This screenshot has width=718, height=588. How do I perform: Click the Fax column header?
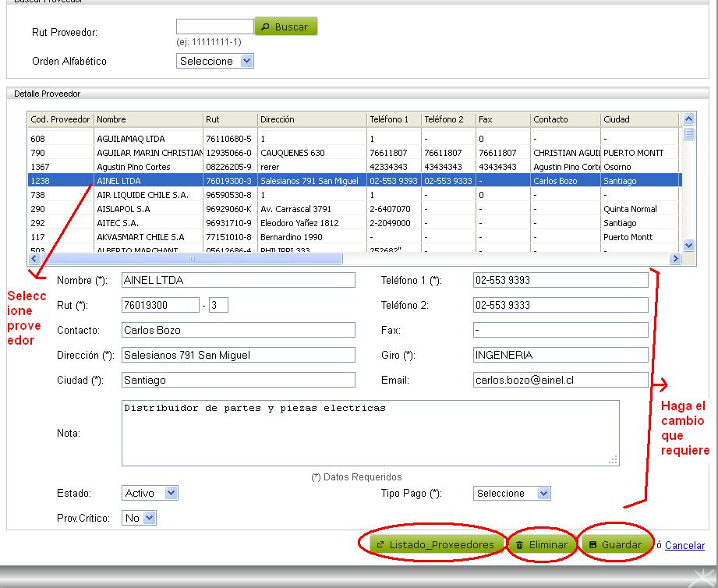(503, 119)
